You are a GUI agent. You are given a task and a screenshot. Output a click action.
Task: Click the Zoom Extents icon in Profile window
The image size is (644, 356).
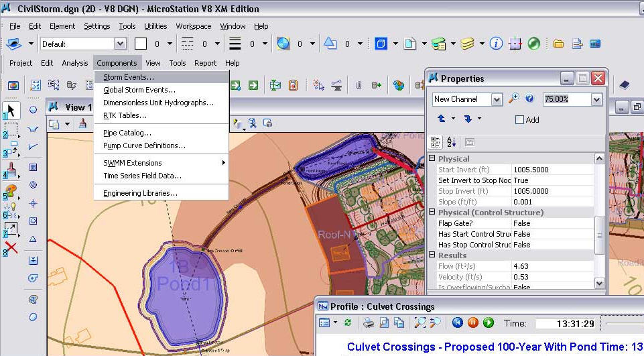(x=420, y=322)
